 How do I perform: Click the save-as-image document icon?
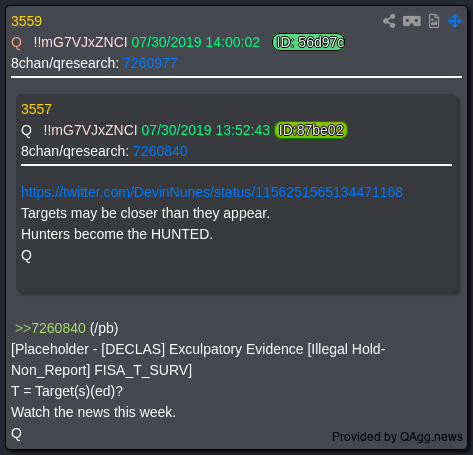point(434,21)
